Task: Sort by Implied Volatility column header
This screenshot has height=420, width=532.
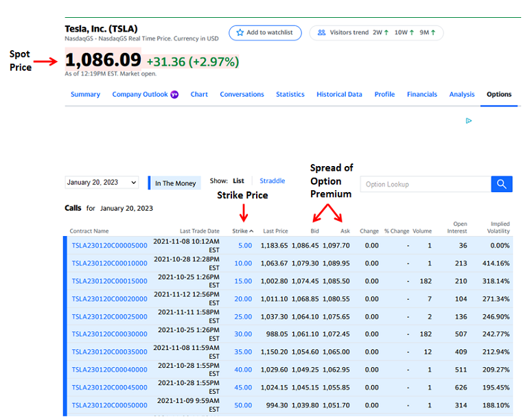Action: [500, 227]
